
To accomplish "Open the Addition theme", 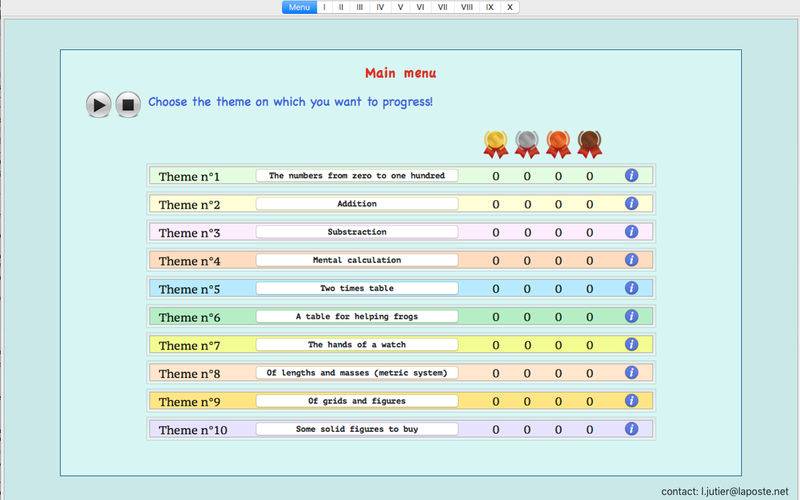I will tap(357, 204).
